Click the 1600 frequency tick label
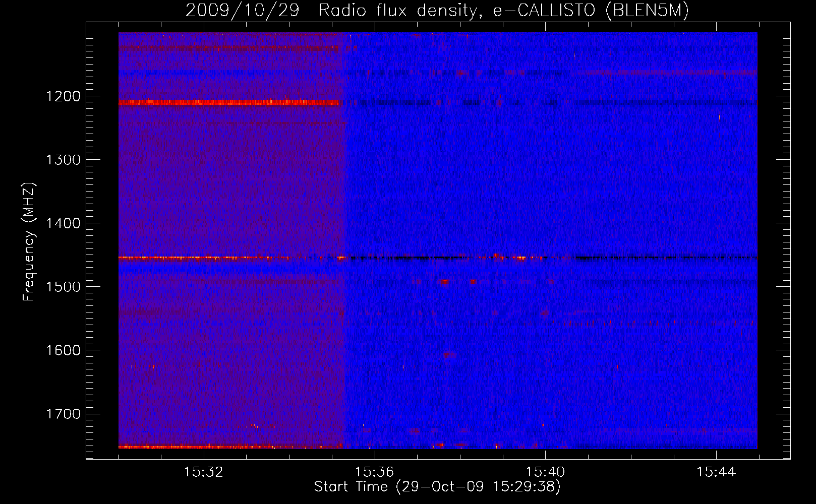This screenshot has height=504, width=816. click(63, 350)
